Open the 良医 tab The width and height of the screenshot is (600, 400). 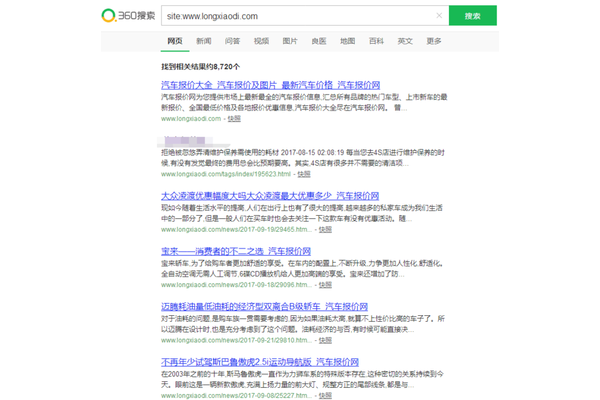point(318,41)
